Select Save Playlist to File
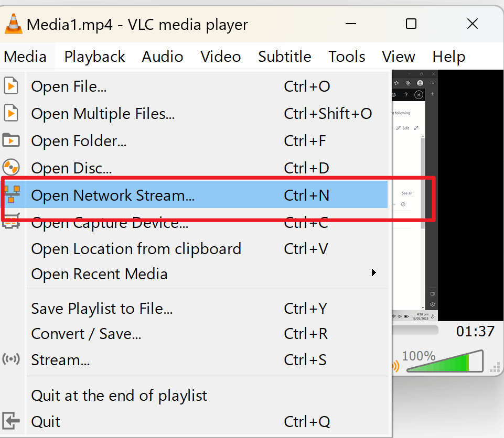504x438 pixels. click(x=102, y=308)
